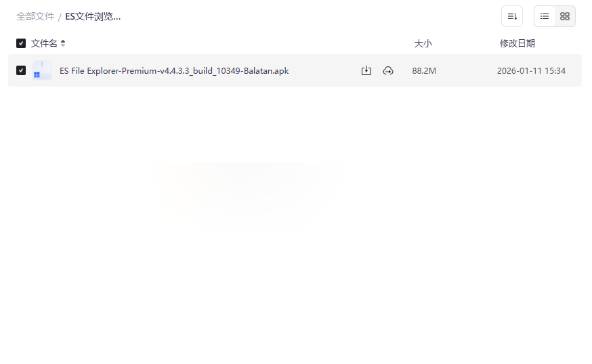Click the 2026-01-11 15:34 modified date

pos(531,71)
